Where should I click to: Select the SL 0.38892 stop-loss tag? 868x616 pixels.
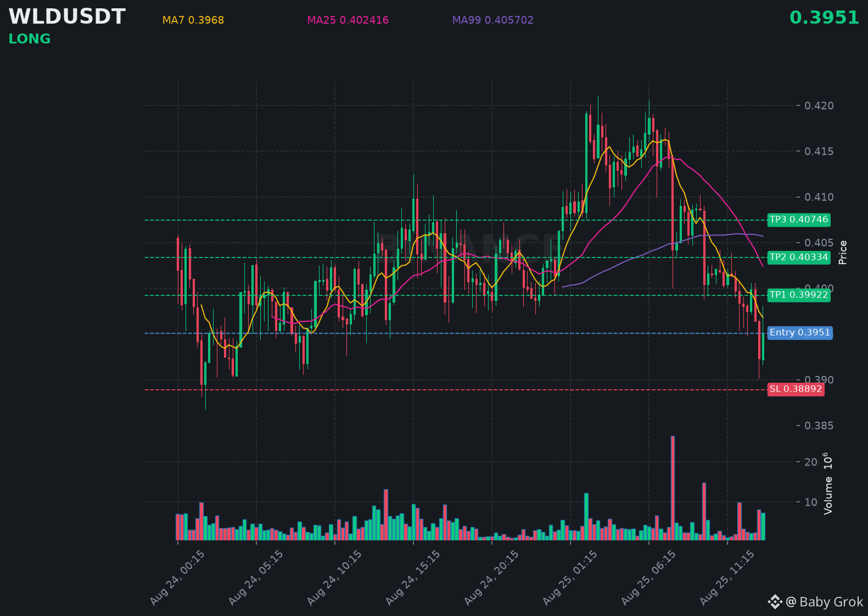(x=796, y=389)
